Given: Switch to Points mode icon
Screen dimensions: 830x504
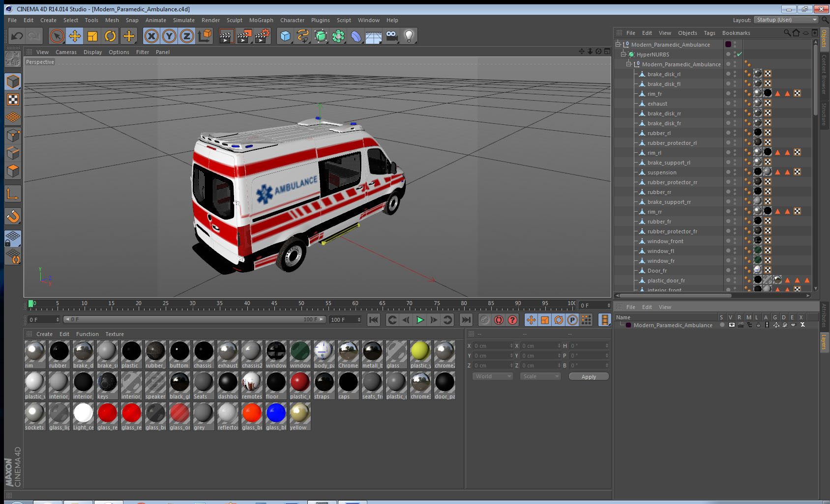Looking at the screenshot, I should pyautogui.click(x=13, y=135).
